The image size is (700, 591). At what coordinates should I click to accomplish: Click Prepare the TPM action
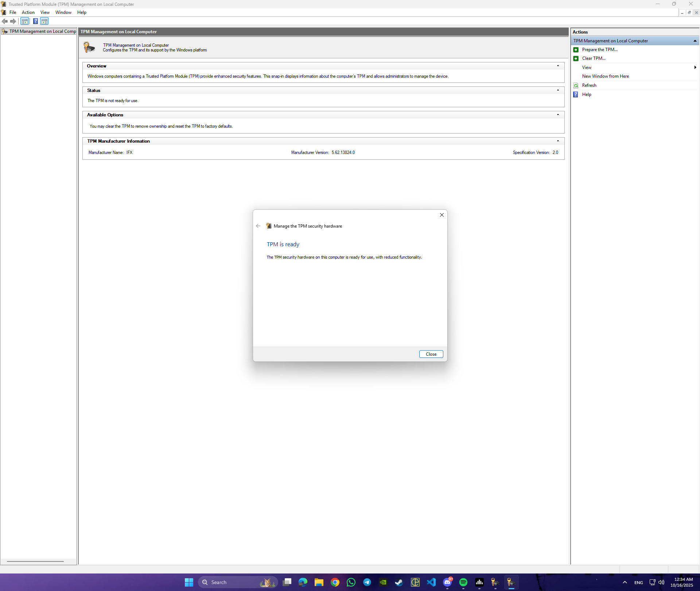599,50
